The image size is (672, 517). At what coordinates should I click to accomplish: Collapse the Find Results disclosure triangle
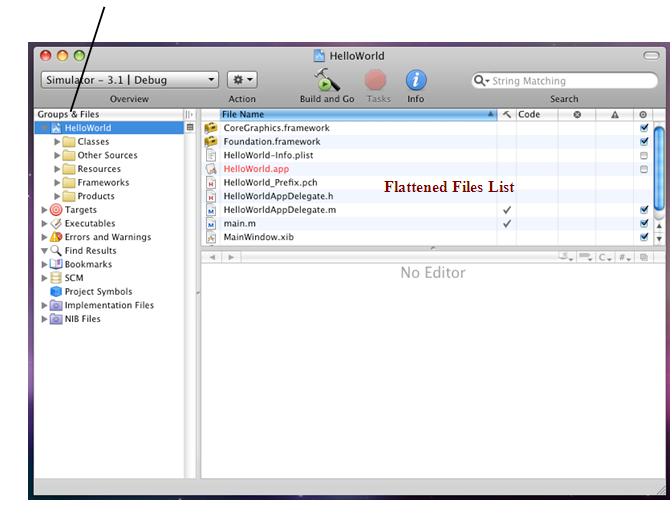pos(44,251)
